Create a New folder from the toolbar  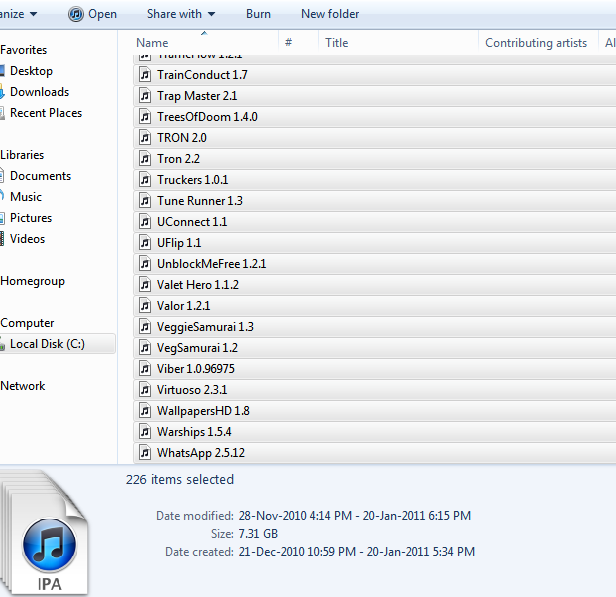330,14
